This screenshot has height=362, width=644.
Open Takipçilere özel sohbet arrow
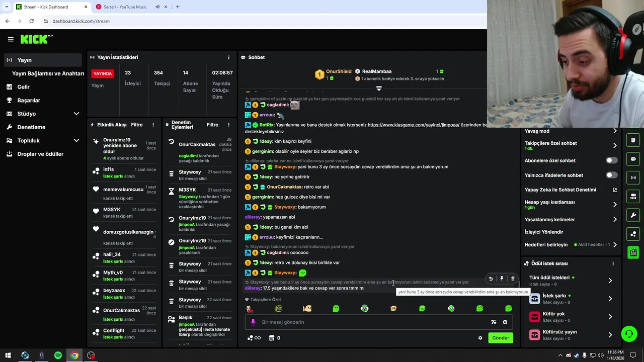pos(615,145)
